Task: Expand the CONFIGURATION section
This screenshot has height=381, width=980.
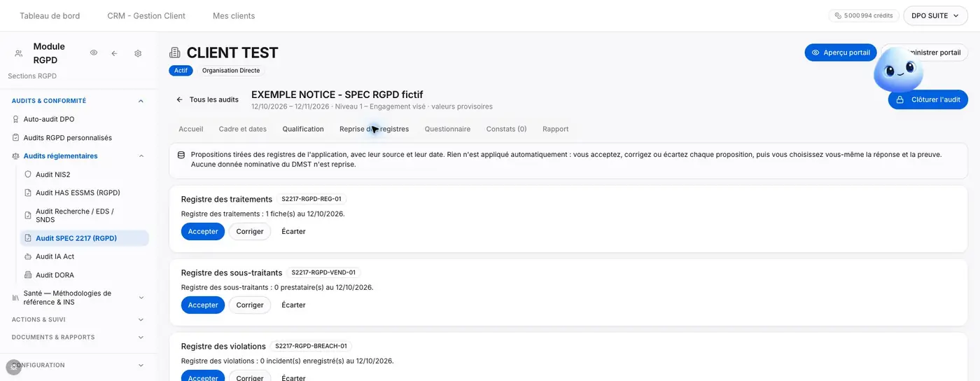Action: [141, 365]
